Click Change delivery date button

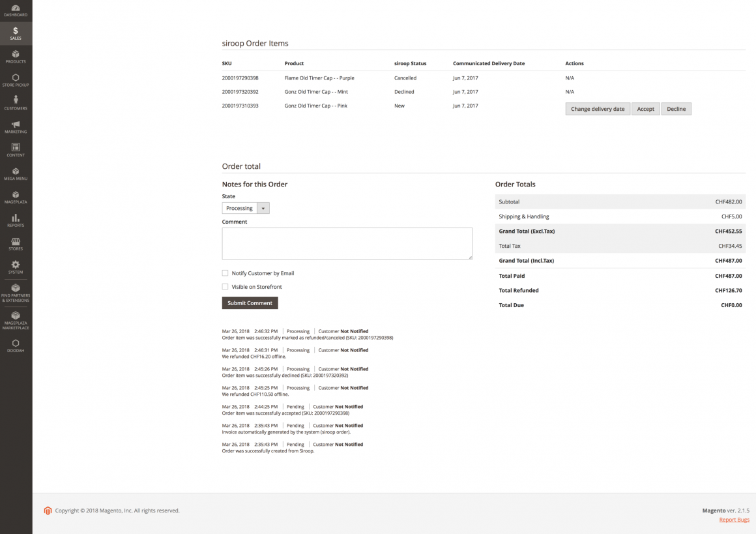(598, 109)
